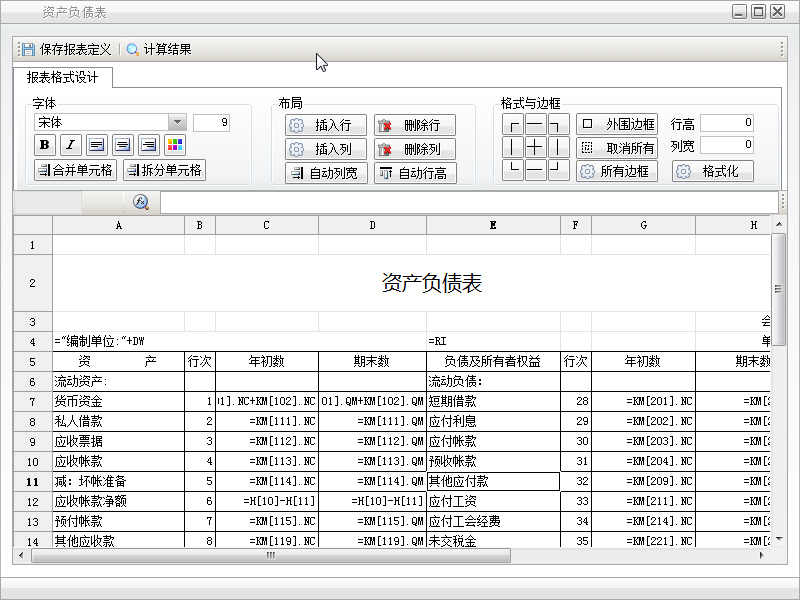Apply left text alignment

pyautogui.click(x=97, y=146)
